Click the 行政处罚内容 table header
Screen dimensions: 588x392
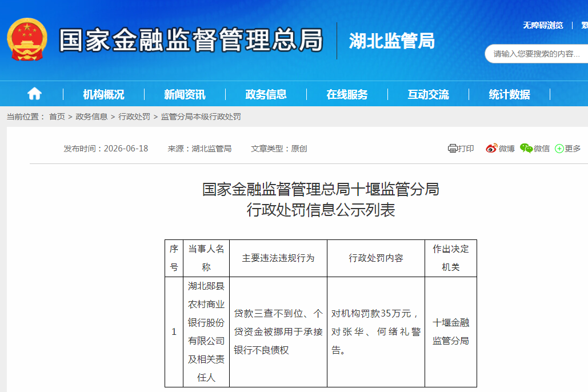pos(376,258)
